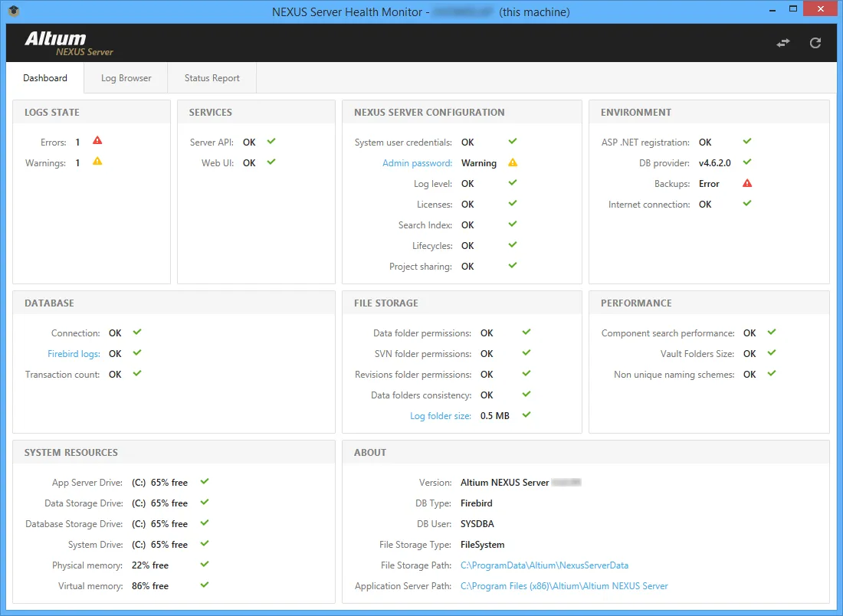Click the check icon for DB provider
Viewport: 843px width, 616px height.
pos(747,162)
